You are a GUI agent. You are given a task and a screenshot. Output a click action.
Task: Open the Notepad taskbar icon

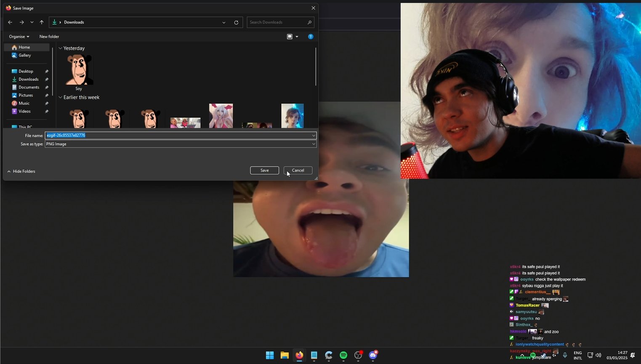pyautogui.click(x=314, y=355)
